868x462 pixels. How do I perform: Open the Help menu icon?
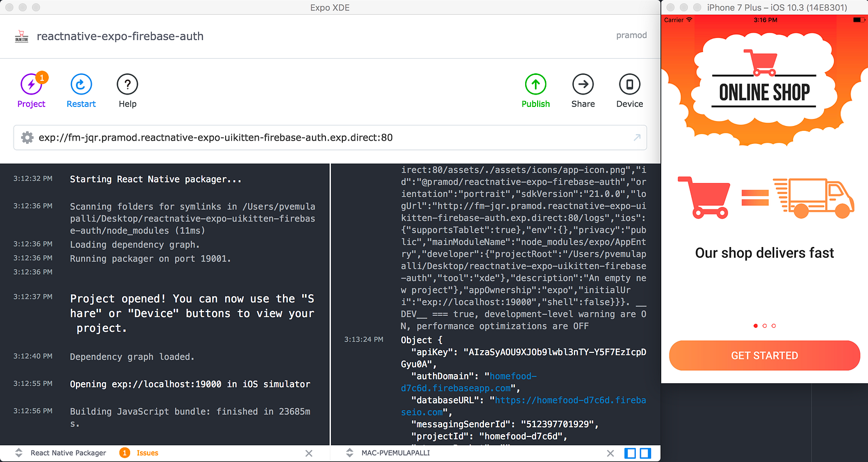point(127,85)
